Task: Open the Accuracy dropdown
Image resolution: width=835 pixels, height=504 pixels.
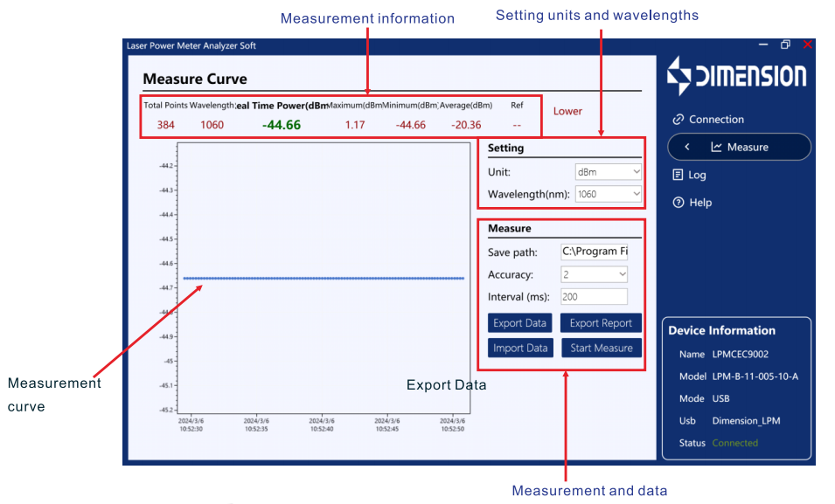Action: pyautogui.click(x=594, y=274)
